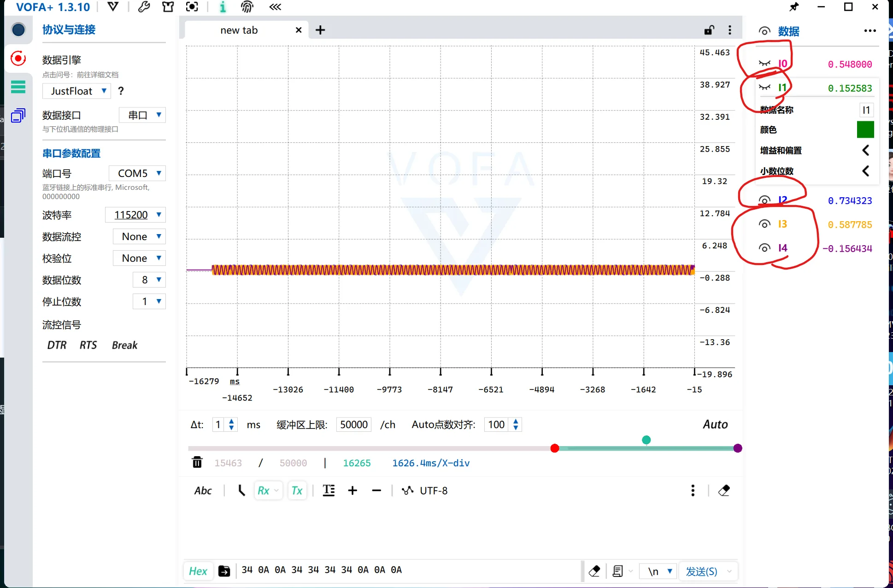Screen dimensions: 893x588
Task: Open the 数据流控 None dropdown
Action: tap(139, 236)
